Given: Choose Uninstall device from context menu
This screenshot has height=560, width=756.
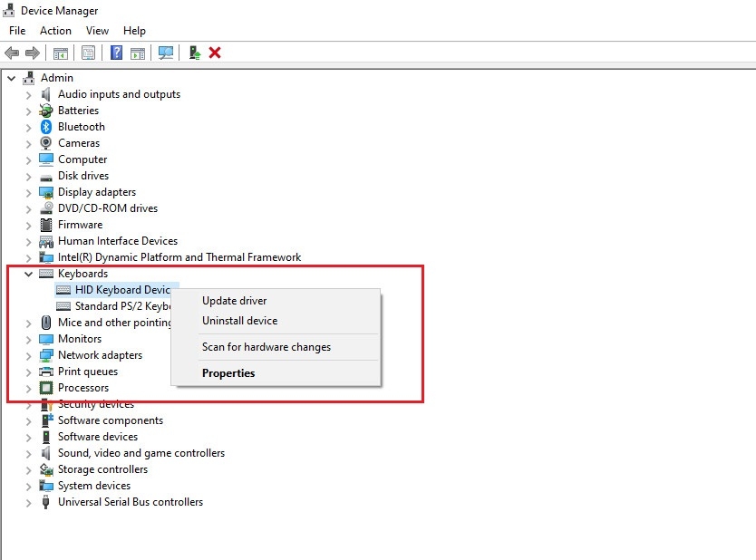Looking at the screenshot, I should [x=239, y=321].
